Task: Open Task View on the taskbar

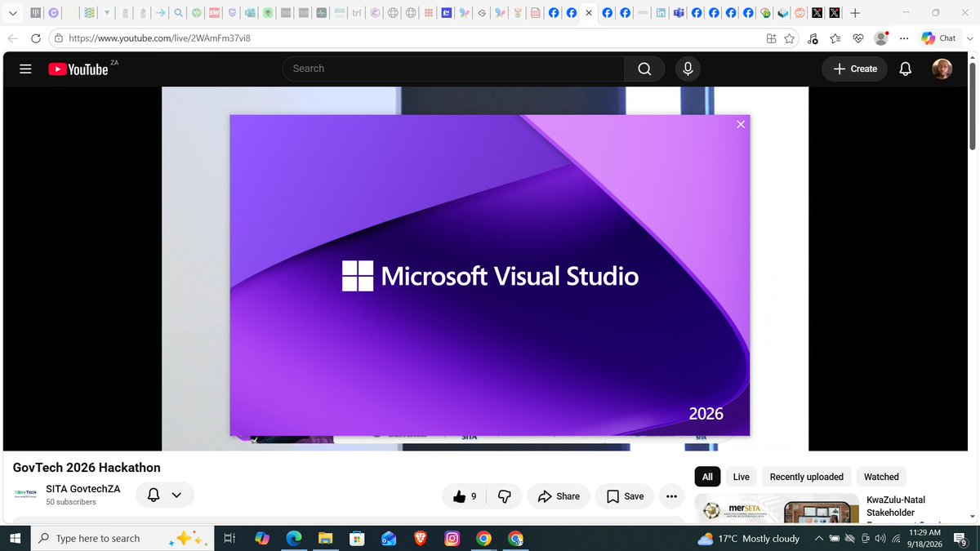Action: point(229,538)
